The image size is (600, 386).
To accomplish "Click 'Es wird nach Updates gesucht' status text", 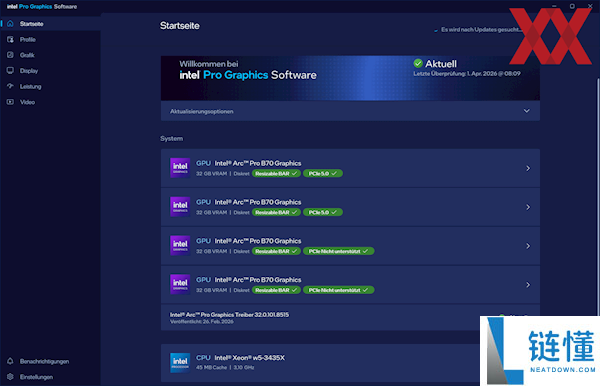I will [481, 29].
